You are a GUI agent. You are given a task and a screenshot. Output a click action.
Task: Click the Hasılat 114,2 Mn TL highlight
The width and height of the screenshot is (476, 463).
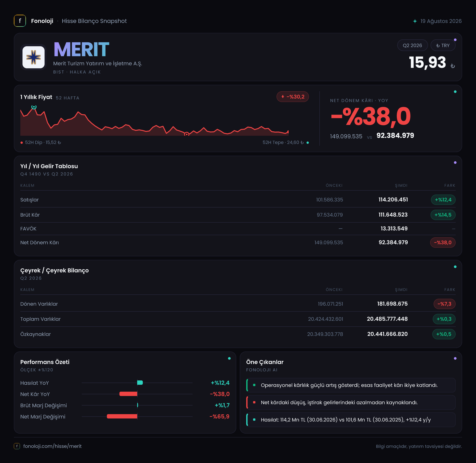[x=351, y=420]
